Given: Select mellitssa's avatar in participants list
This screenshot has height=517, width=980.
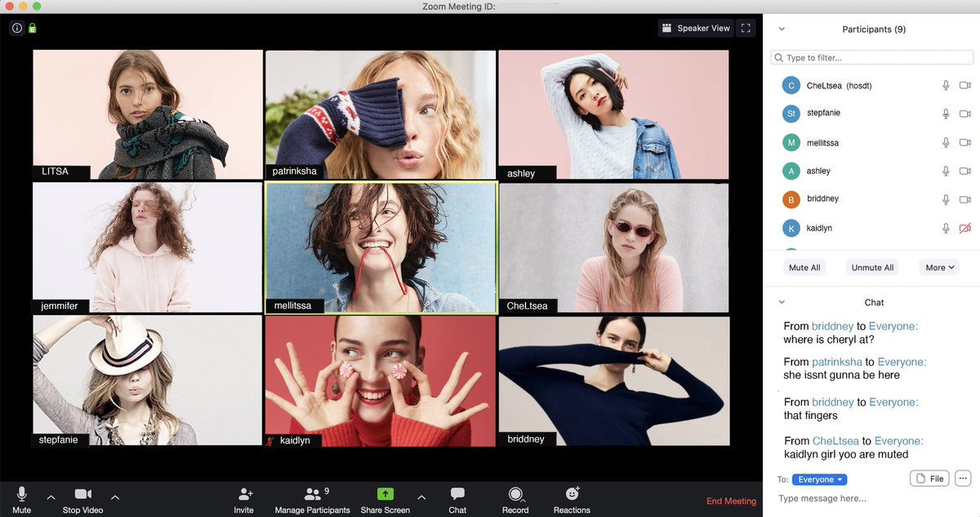Looking at the screenshot, I should coord(791,142).
